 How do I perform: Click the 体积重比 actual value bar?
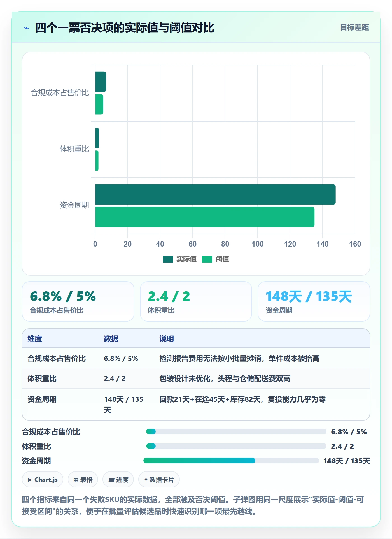pos(97,138)
